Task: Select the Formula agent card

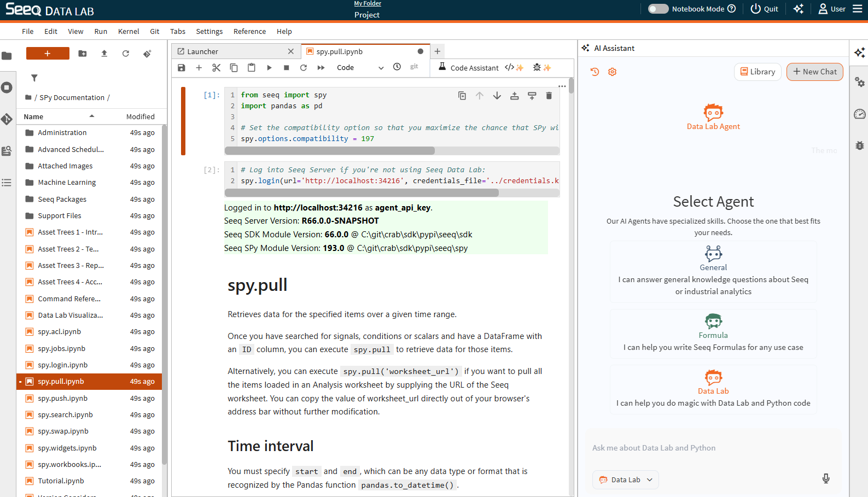Action: click(x=713, y=334)
